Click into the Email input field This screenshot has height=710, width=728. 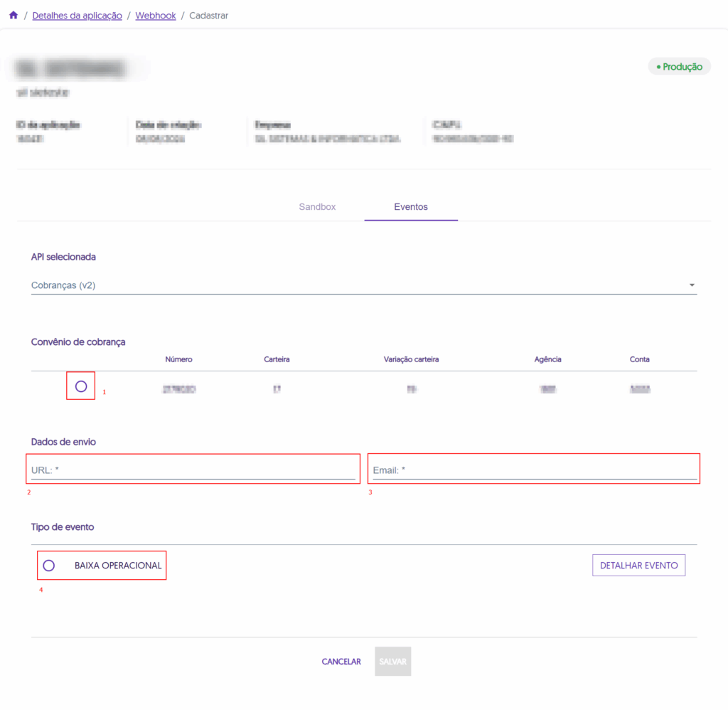tap(533, 470)
